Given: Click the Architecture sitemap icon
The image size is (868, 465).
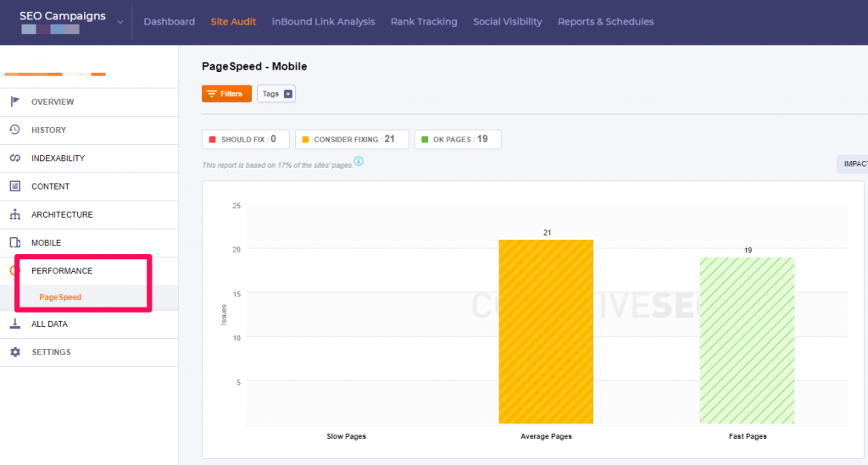Looking at the screenshot, I should coord(15,214).
